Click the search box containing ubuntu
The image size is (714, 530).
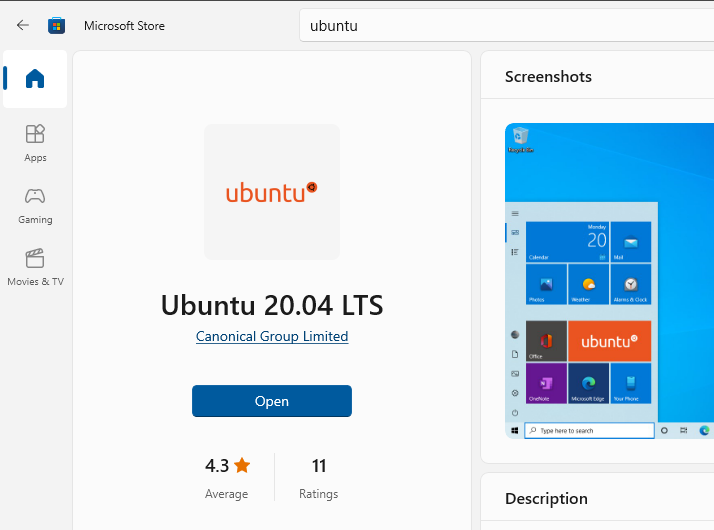[x=506, y=25]
